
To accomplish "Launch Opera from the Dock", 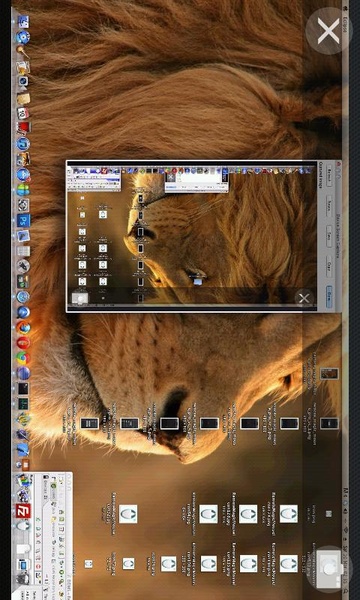I will [x=23, y=342].
